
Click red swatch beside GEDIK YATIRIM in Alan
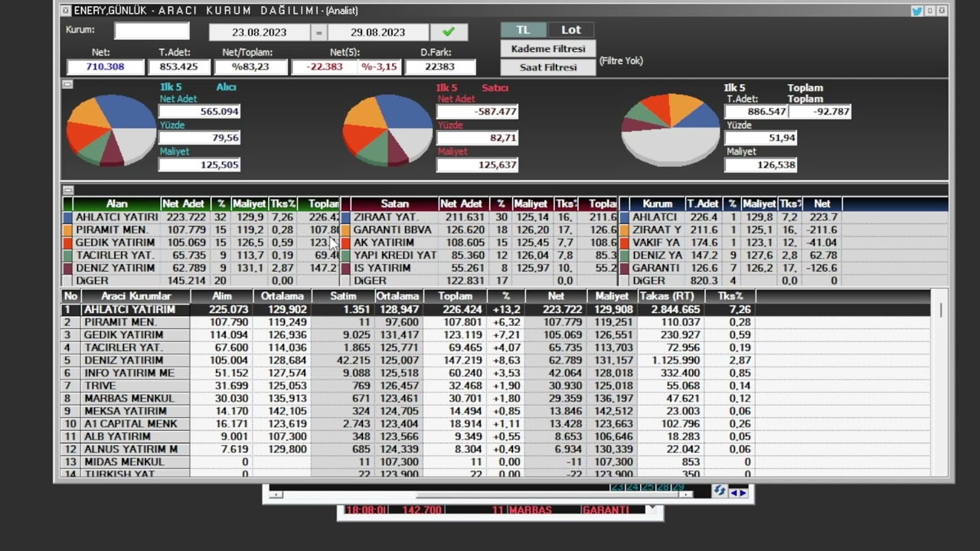click(67, 243)
